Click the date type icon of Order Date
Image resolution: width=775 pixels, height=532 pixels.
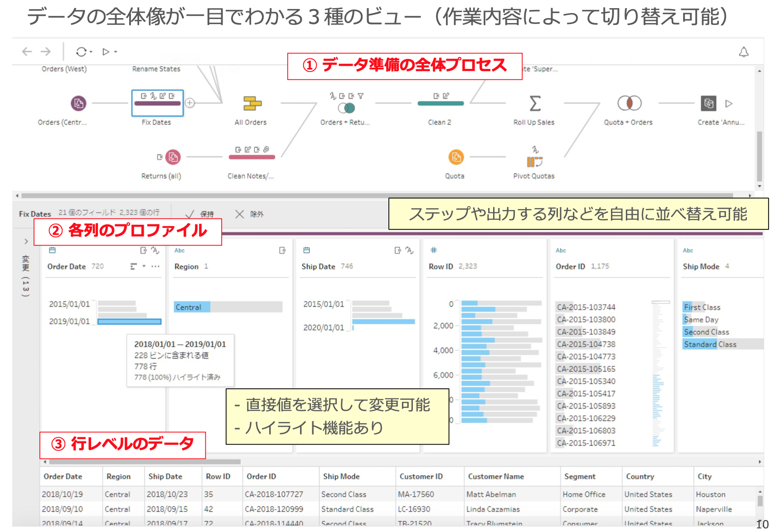(52, 250)
